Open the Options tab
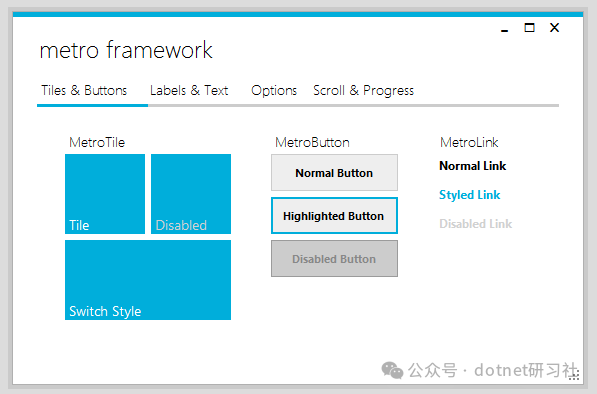 (x=274, y=91)
